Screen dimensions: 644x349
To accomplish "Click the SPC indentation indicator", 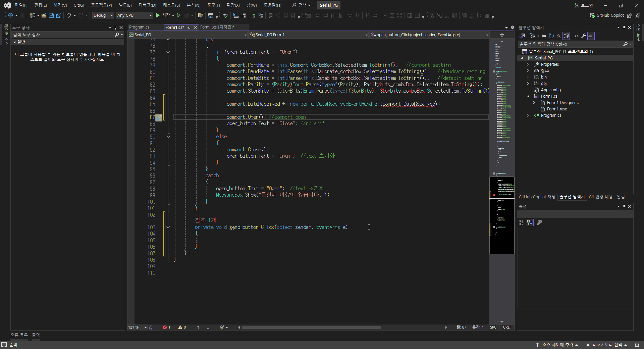I will [x=493, y=327].
